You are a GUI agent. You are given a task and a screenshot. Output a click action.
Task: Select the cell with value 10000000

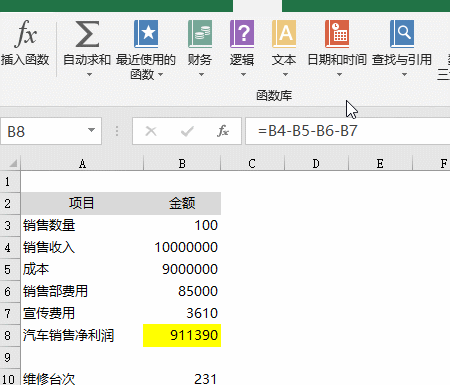[x=182, y=247]
